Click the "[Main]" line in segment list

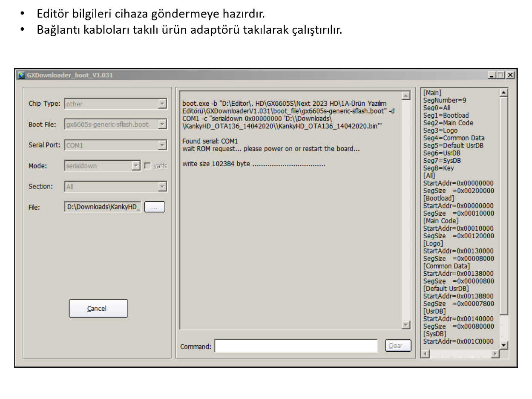click(x=432, y=93)
